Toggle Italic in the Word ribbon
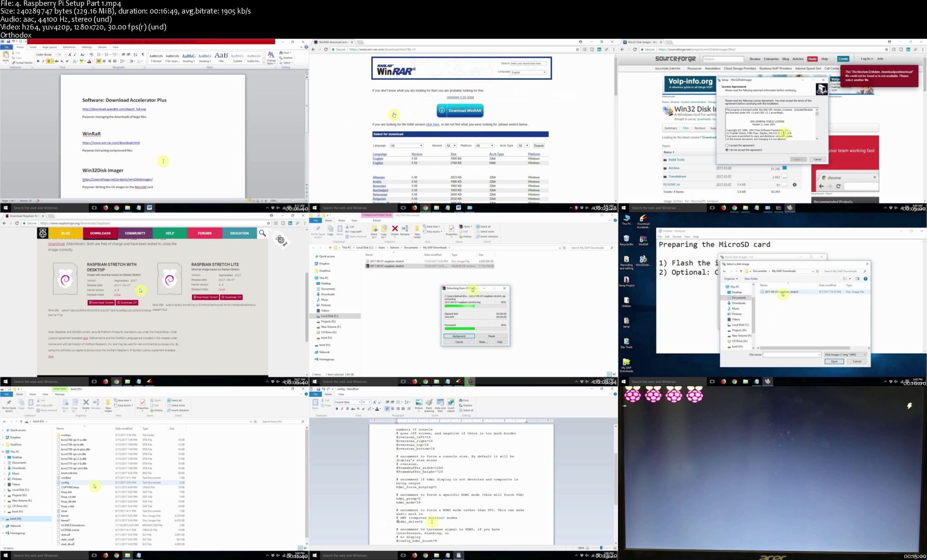The image size is (927, 560). (43, 61)
